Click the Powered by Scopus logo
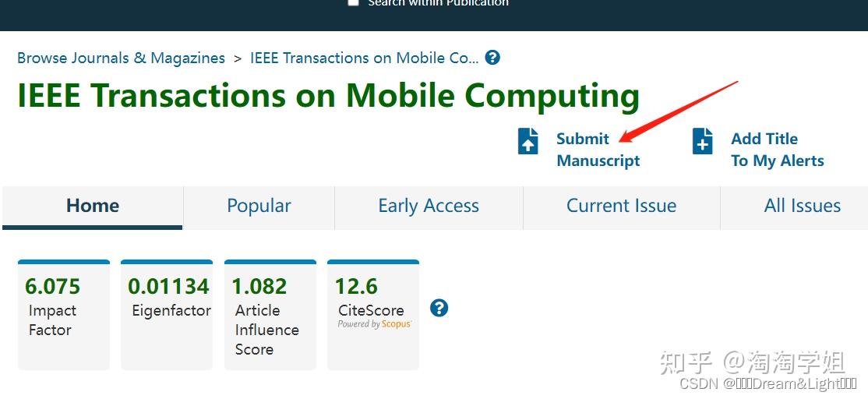868x399 pixels. [375, 324]
